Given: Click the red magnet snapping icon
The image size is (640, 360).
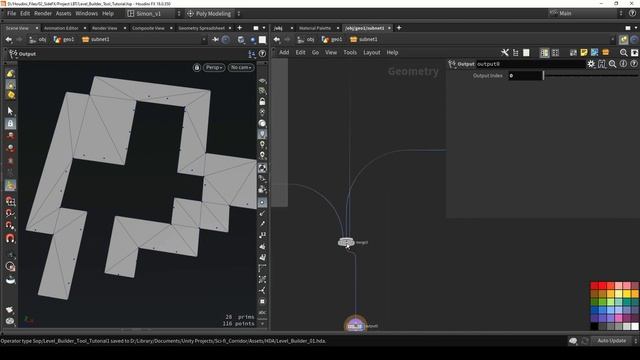Looking at the screenshot, I should pos(11,238).
